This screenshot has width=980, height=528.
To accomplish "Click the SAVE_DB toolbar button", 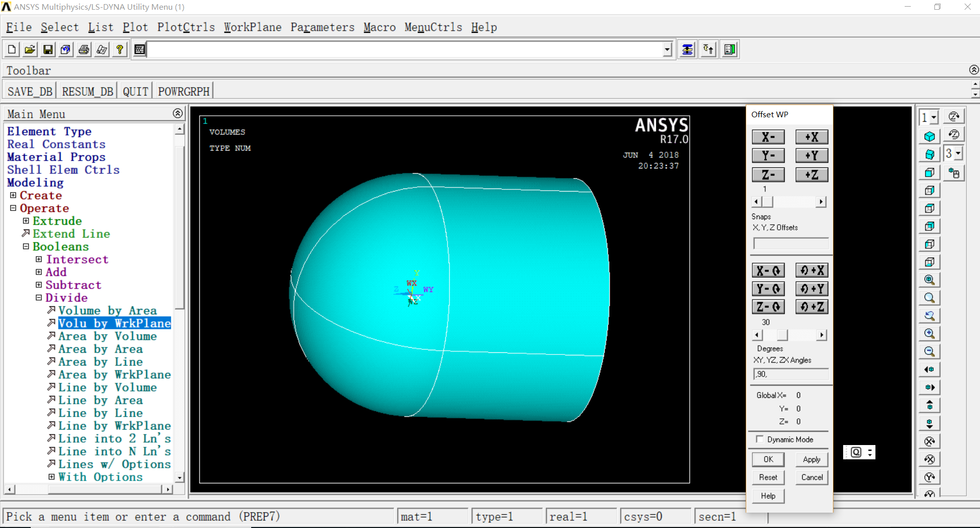I will click(x=30, y=91).
